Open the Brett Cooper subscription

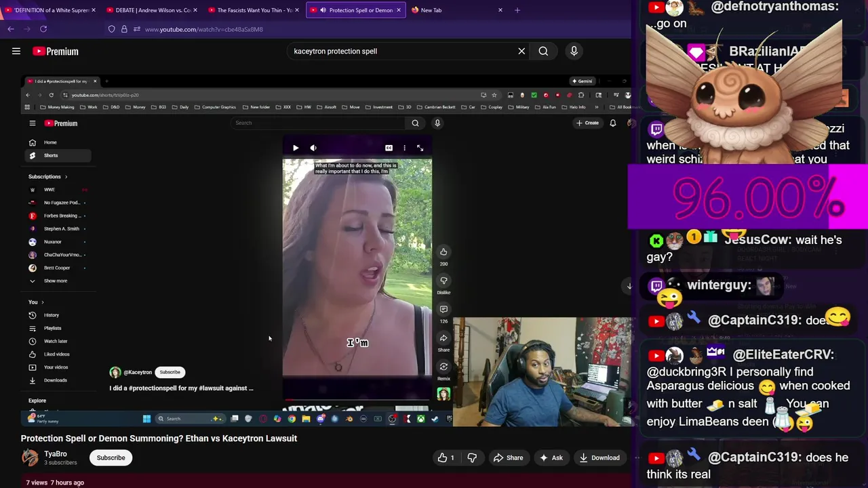click(x=56, y=268)
